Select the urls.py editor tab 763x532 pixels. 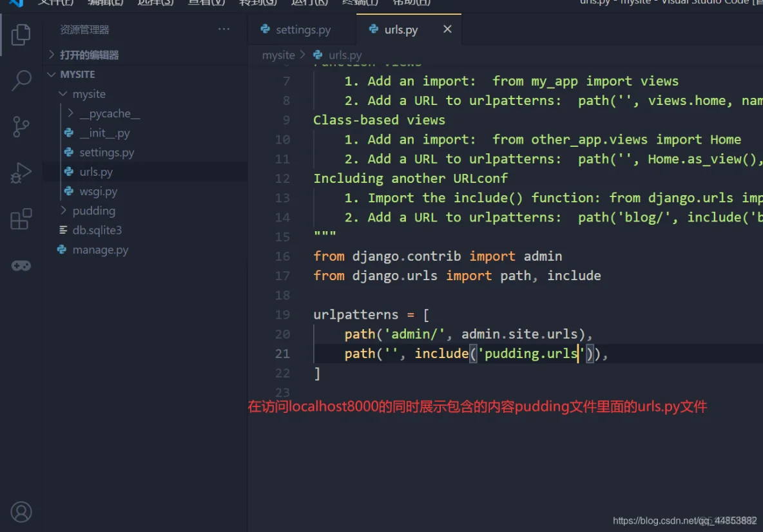409,30
